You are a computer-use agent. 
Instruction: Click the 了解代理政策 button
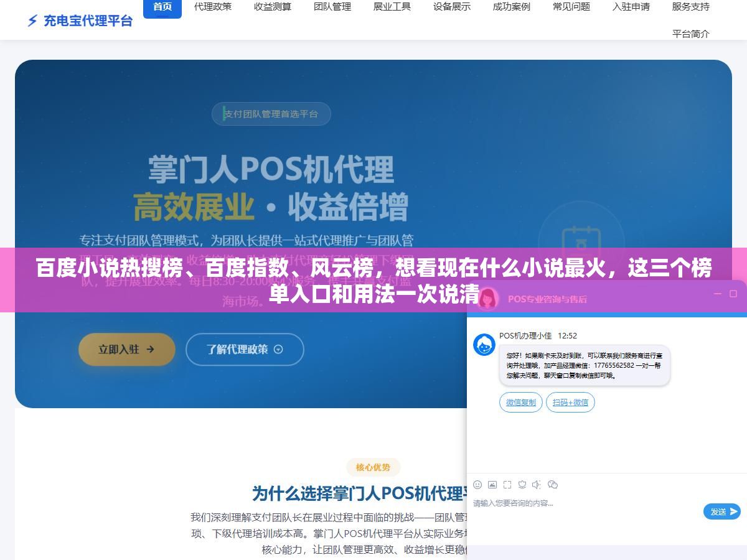245,349
